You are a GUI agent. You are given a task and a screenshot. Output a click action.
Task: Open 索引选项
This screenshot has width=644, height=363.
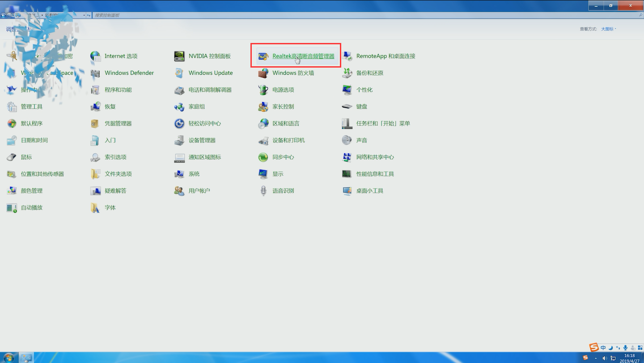[x=109, y=157]
